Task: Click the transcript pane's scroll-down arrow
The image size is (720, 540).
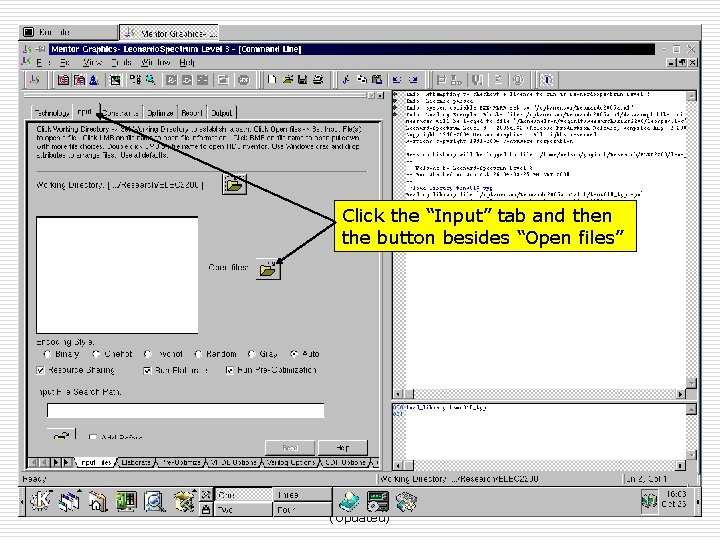Action: [691, 382]
